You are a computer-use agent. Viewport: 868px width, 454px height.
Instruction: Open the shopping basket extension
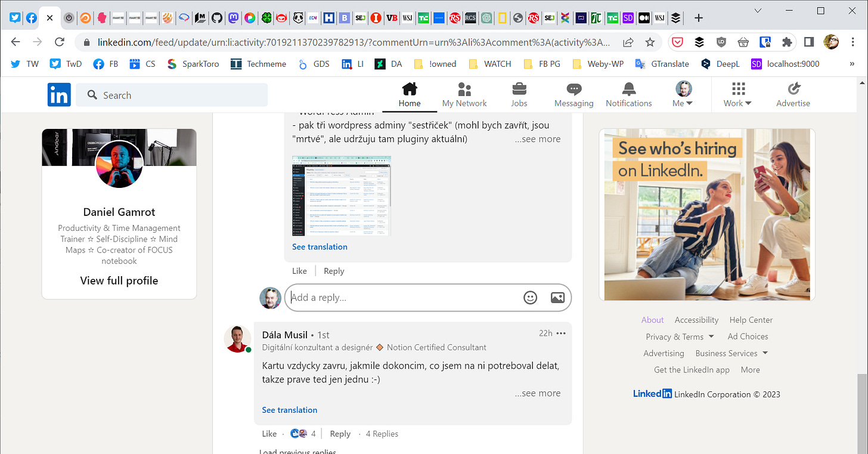tap(743, 42)
